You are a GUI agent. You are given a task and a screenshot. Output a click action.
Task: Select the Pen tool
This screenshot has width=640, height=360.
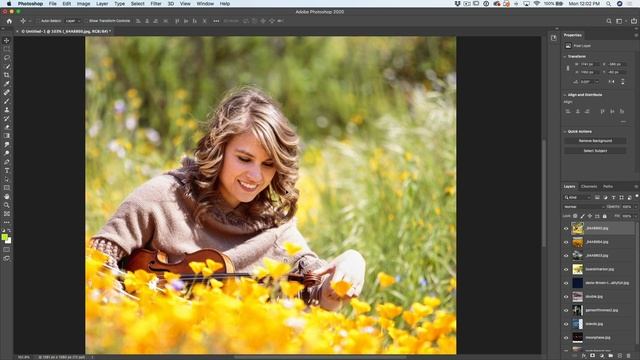tap(7, 162)
